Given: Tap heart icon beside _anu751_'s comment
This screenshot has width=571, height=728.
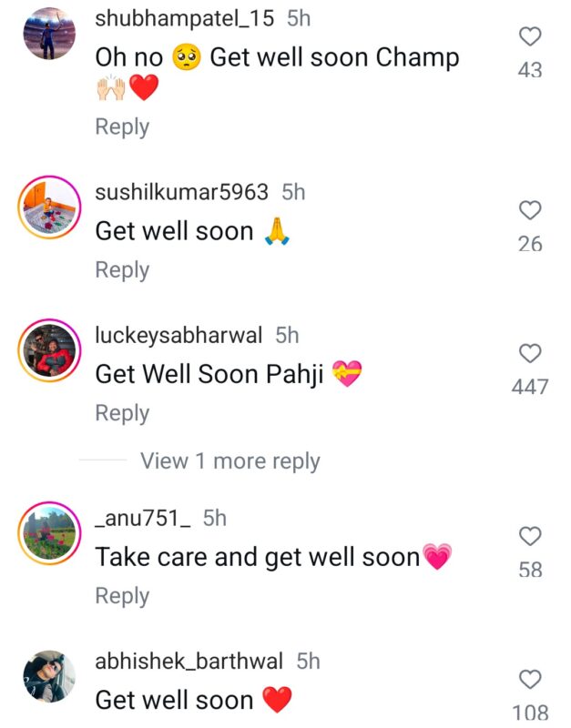Looking at the screenshot, I should [530, 536].
